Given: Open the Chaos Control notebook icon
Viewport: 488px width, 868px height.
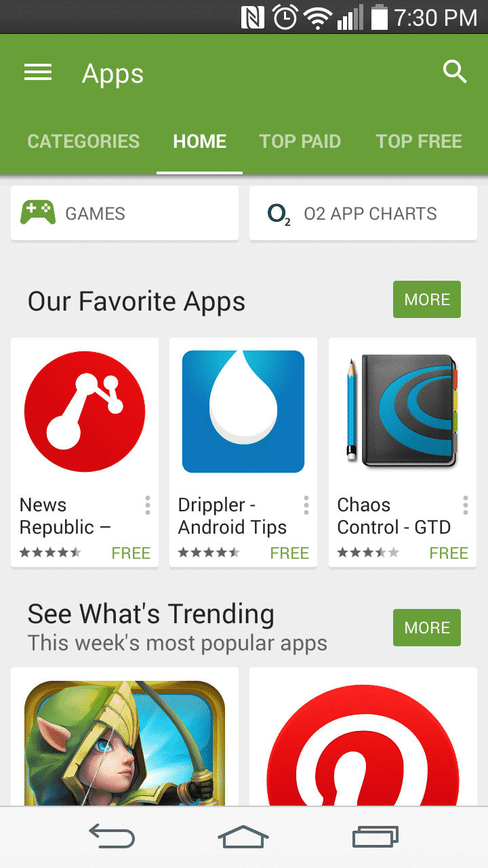Looking at the screenshot, I should coord(403,412).
